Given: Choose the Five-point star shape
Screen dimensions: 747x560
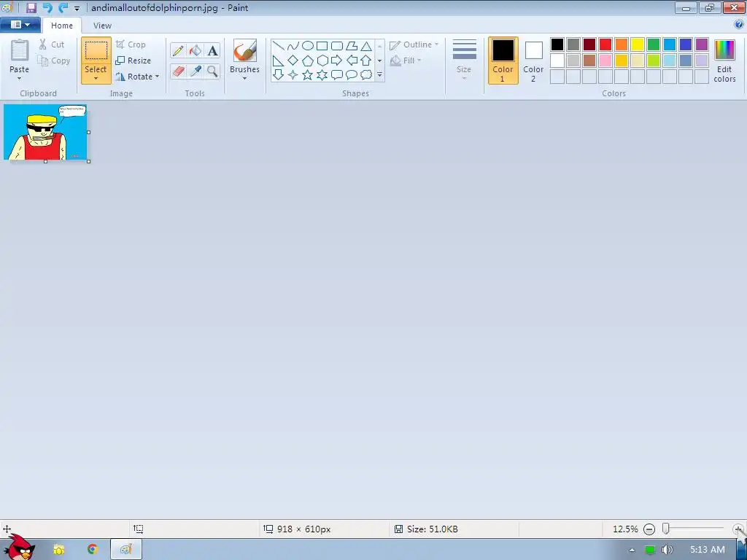Looking at the screenshot, I should 308,75.
